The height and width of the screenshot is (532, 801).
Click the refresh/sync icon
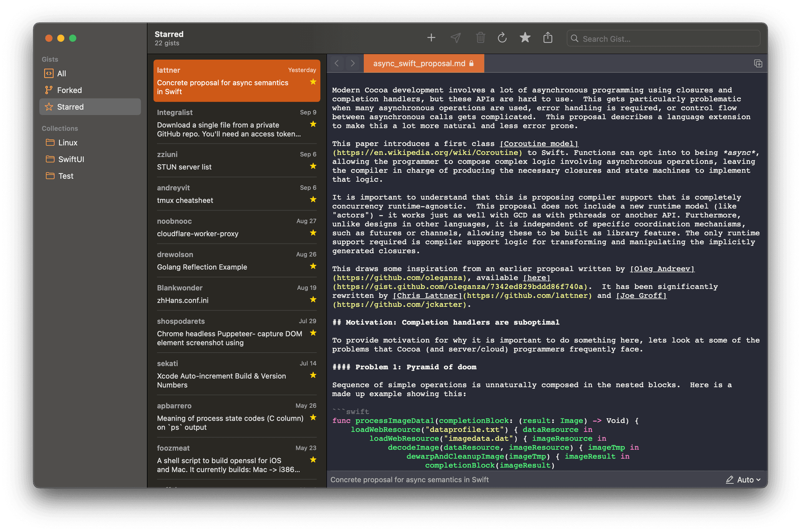coord(501,38)
